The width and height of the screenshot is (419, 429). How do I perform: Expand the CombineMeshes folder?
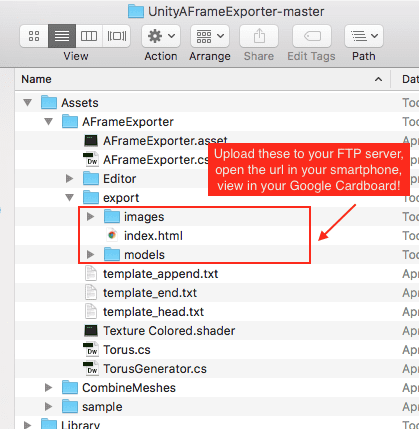tap(49, 388)
